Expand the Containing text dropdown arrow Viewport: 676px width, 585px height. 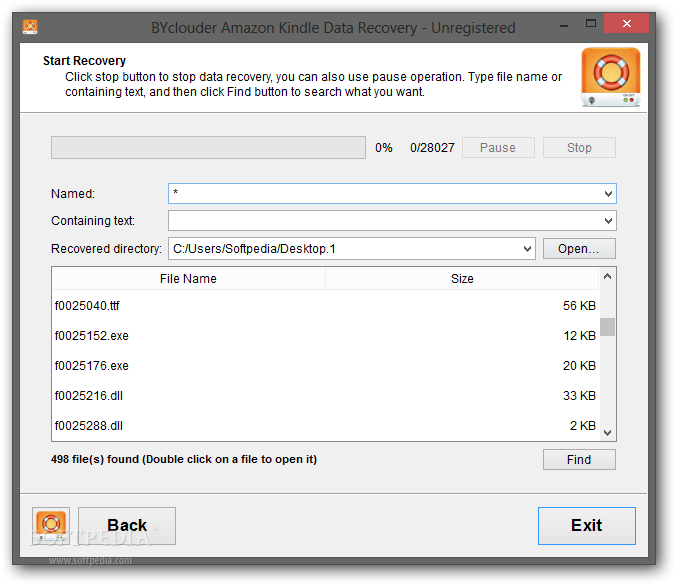click(x=608, y=221)
